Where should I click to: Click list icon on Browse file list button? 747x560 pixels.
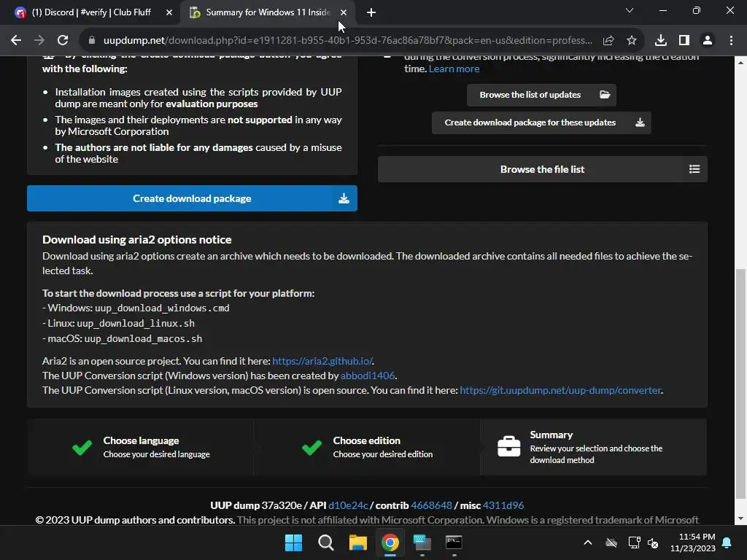694,169
